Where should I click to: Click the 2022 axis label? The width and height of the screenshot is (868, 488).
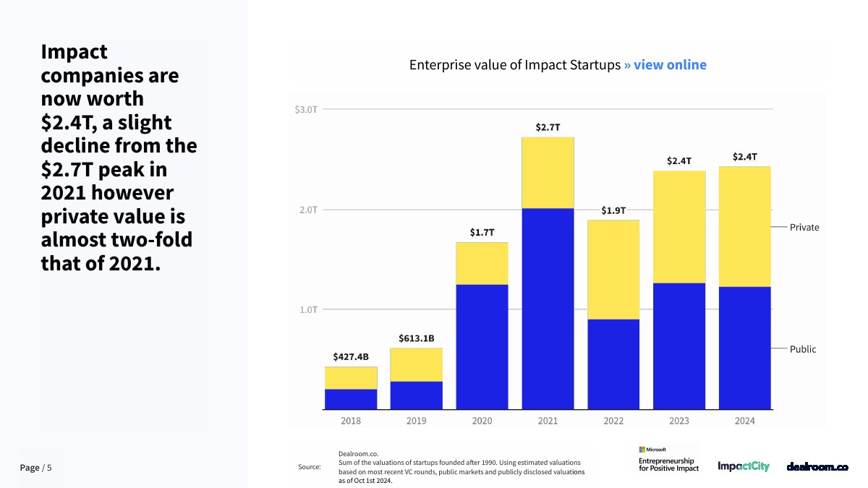coord(613,421)
